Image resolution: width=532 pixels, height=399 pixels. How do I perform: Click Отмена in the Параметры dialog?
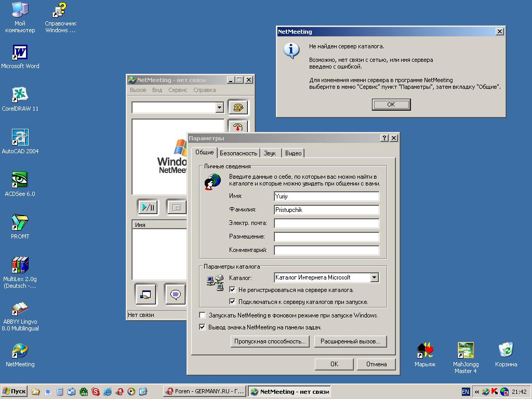click(376, 364)
